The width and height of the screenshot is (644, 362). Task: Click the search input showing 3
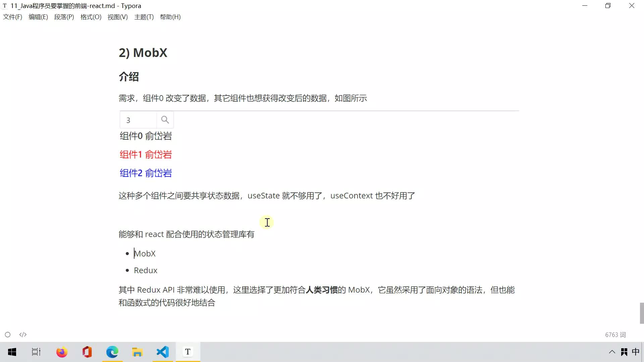(x=138, y=120)
